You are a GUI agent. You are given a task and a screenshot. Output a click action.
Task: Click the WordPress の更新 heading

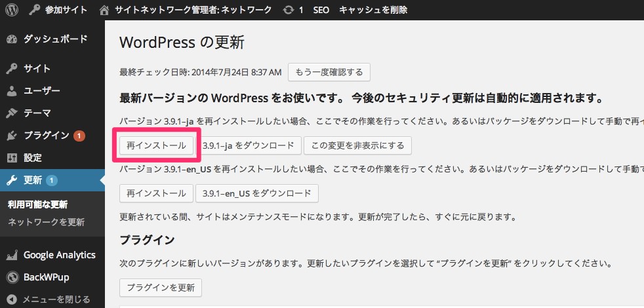(182, 43)
